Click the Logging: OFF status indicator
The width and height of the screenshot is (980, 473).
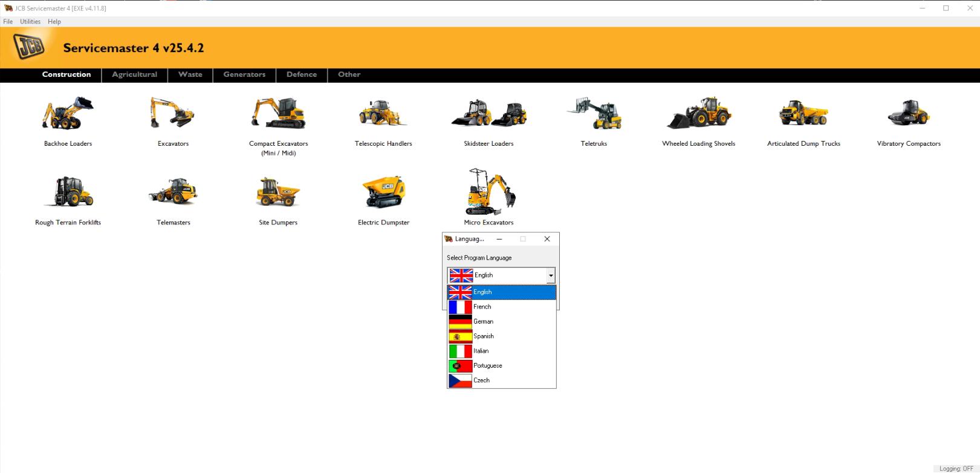point(956,468)
